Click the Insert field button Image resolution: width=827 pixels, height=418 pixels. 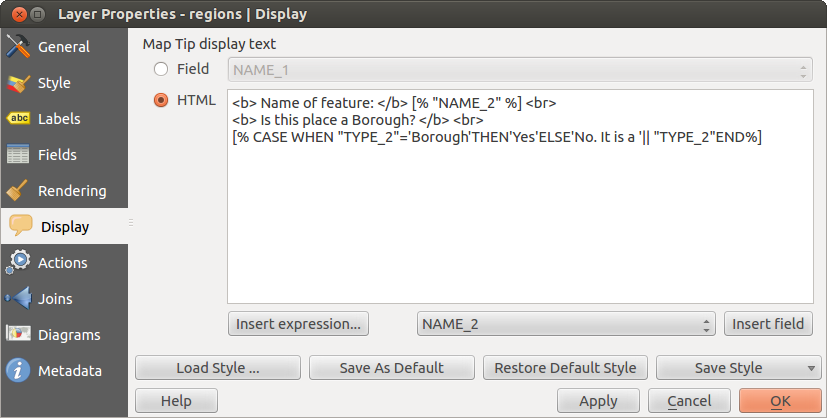[x=768, y=324]
